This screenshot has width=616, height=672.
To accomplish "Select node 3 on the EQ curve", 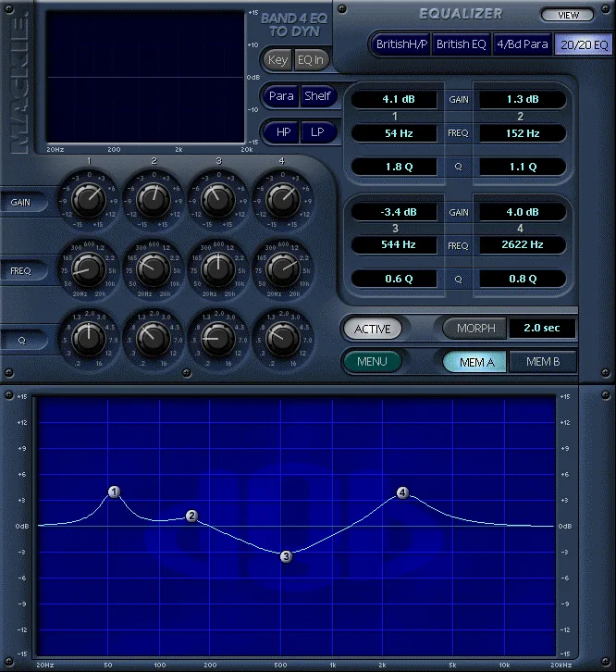I will pos(286,556).
